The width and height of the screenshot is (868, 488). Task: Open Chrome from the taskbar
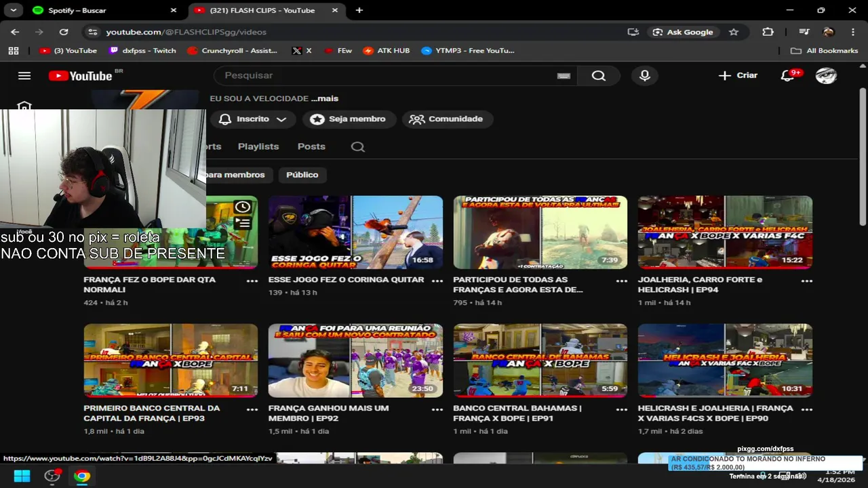tap(82, 476)
